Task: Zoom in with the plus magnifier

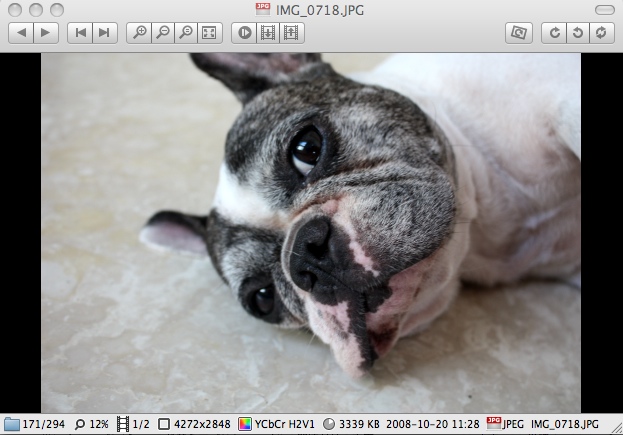Action: [139, 33]
